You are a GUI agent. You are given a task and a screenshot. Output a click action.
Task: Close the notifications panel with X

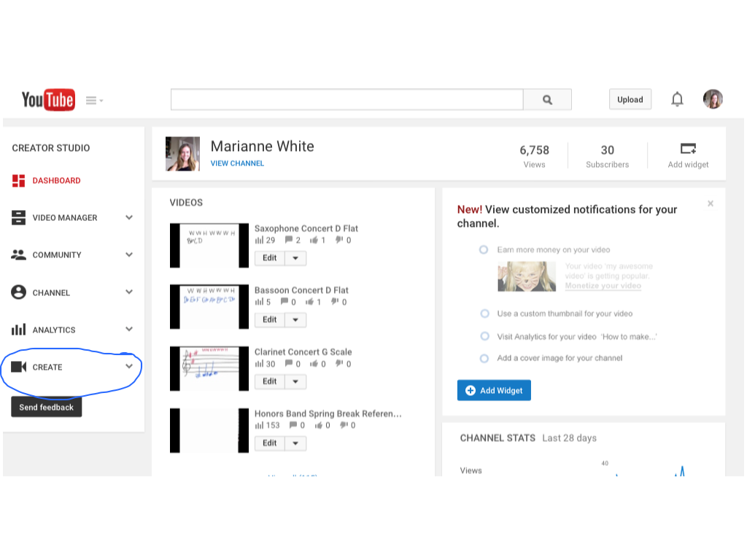pyautogui.click(x=711, y=203)
